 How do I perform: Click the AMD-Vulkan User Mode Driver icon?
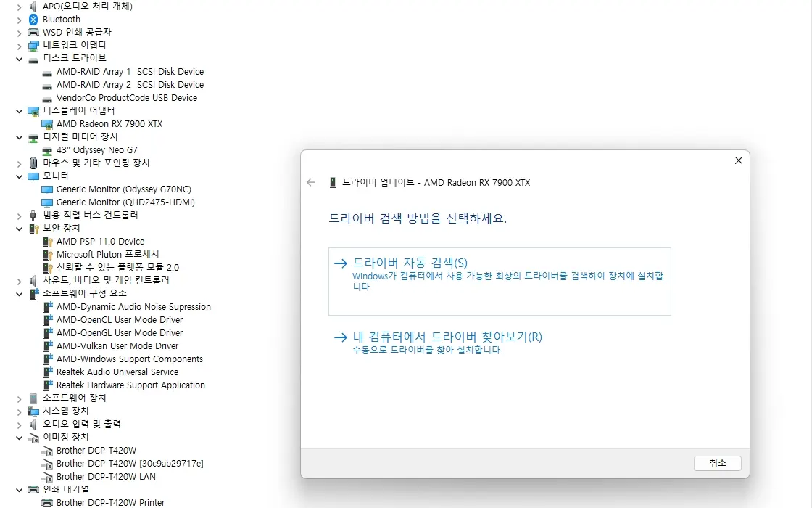coord(48,345)
